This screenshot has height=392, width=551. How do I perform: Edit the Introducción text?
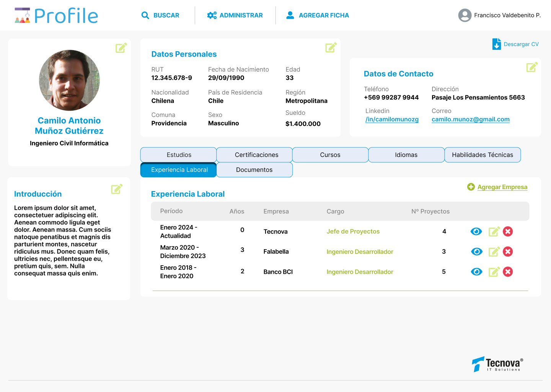117,189
